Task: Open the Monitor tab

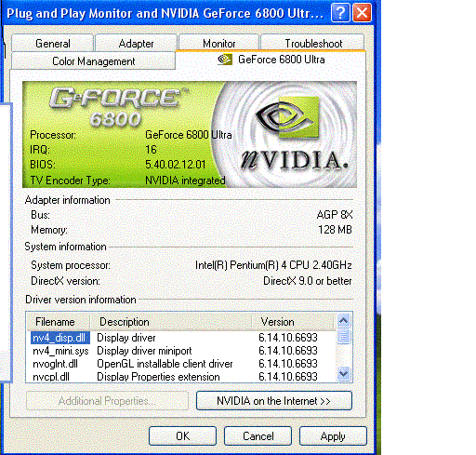Action: point(218,44)
